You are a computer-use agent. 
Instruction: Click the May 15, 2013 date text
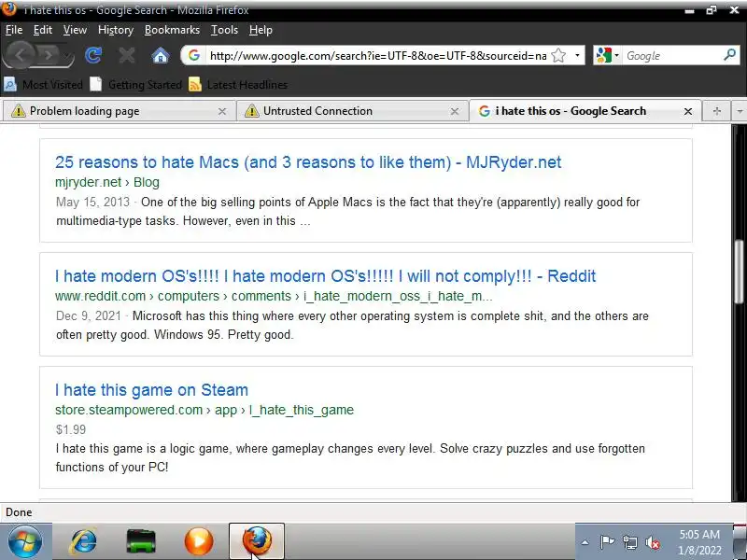92,202
